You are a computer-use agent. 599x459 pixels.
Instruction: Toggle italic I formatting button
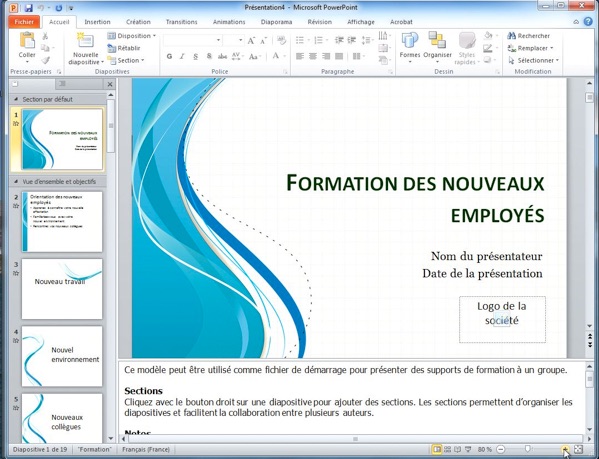tap(182, 57)
